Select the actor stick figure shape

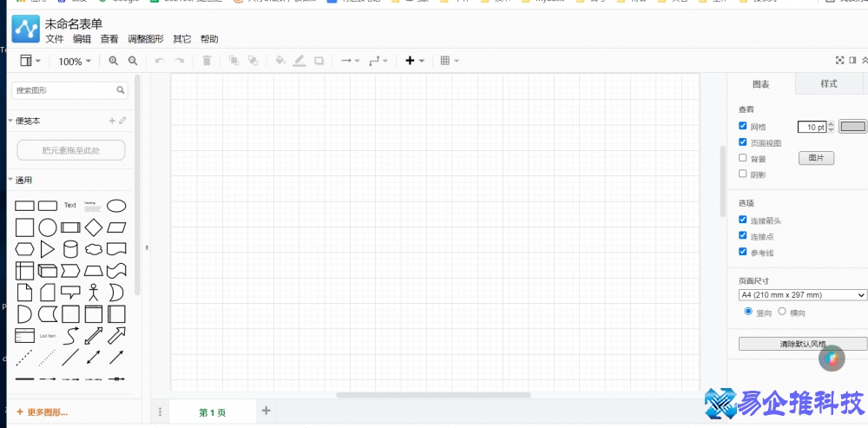pyautogui.click(x=93, y=292)
